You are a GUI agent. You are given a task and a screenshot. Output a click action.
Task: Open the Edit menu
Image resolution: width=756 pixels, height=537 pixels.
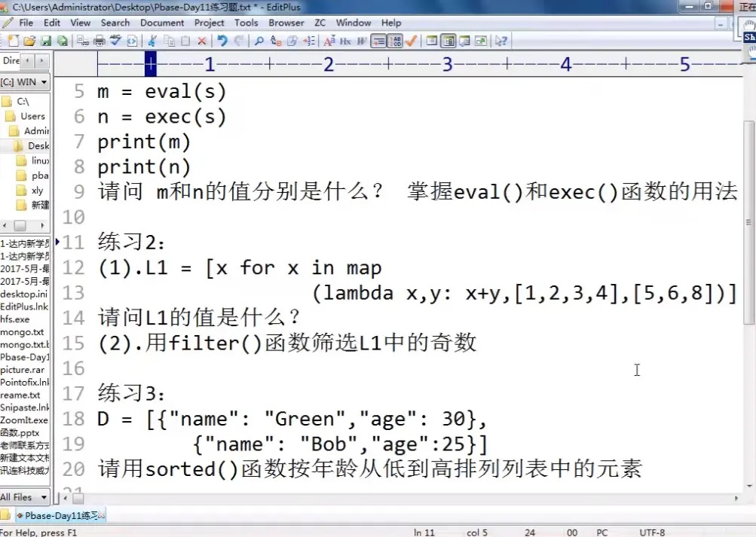coord(51,23)
